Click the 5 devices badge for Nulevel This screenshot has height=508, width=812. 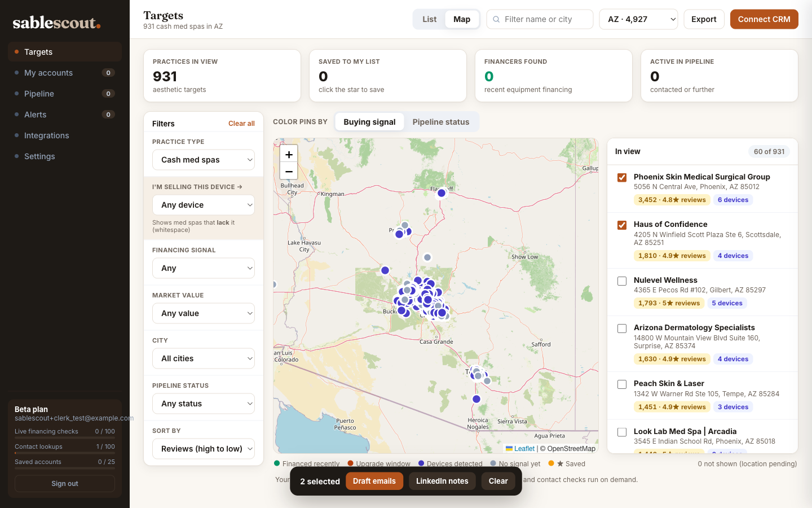click(727, 303)
